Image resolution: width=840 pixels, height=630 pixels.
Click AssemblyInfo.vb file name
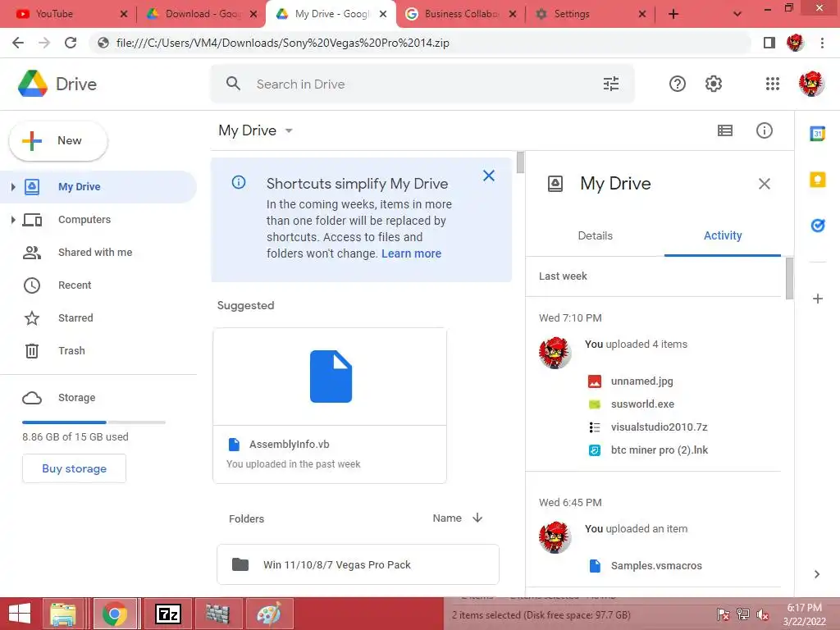pyautogui.click(x=290, y=444)
